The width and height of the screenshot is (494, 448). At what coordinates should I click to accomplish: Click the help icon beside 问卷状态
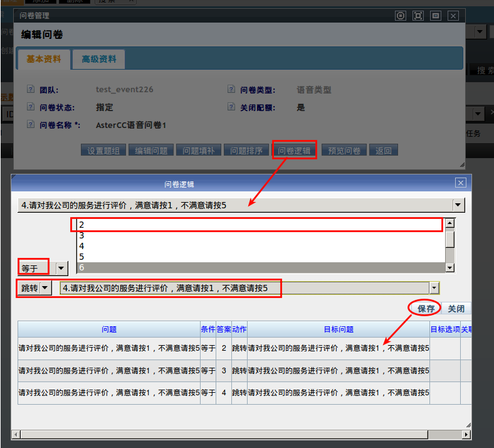click(x=32, y=108)
